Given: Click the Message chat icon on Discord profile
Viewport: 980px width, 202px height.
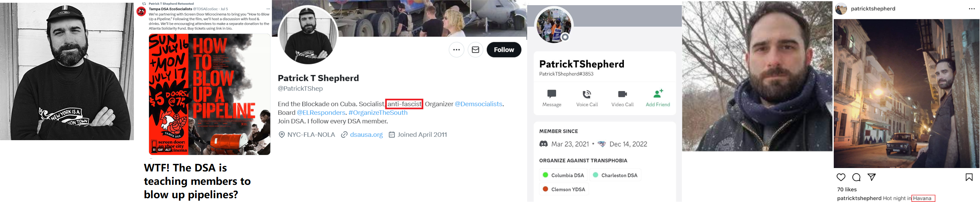Looking at the screenshot, I should point(552,94).
